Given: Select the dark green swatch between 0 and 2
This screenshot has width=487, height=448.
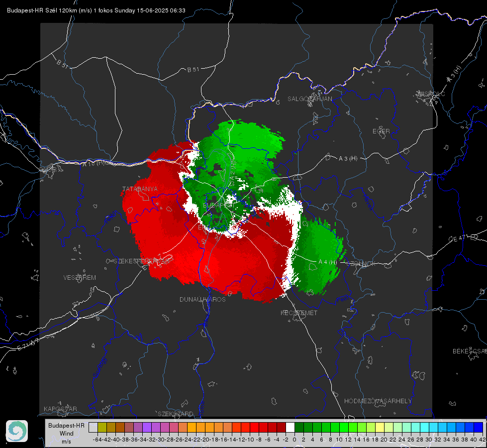Looking at the screenshot, I should coord(299,428).
